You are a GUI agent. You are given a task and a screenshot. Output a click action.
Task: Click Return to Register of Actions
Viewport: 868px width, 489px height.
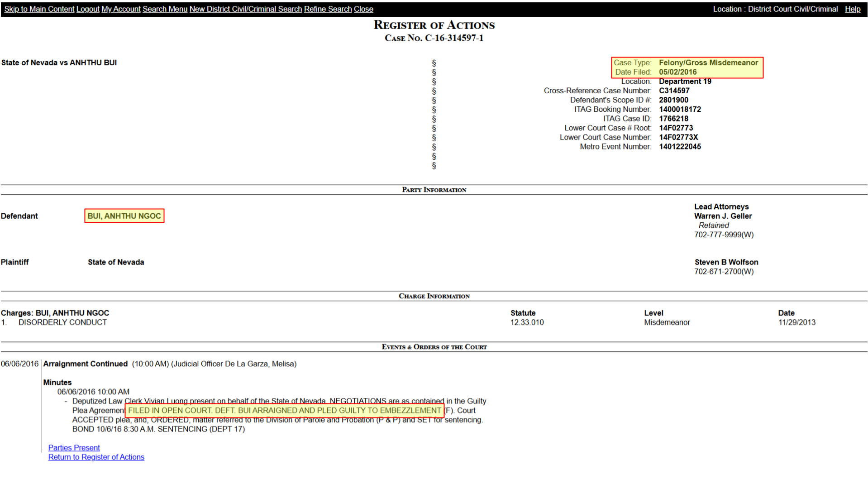[x=96, y=457]
